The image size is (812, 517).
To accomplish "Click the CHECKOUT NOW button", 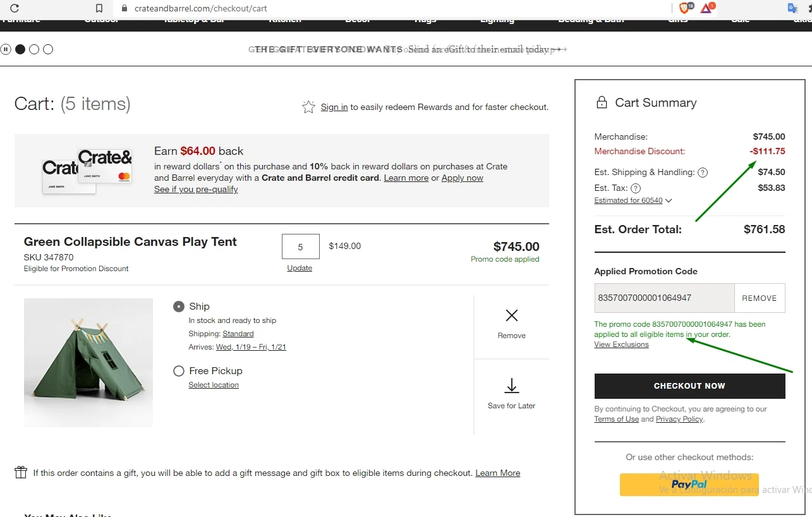I will click(689, 386).
